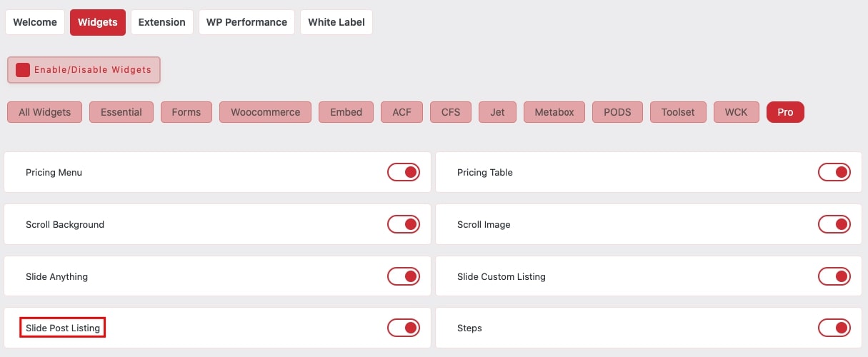This screenshot has height=357, width=868.
Task: Filter widgets by WCK
Action: click(x=737, y=112)
